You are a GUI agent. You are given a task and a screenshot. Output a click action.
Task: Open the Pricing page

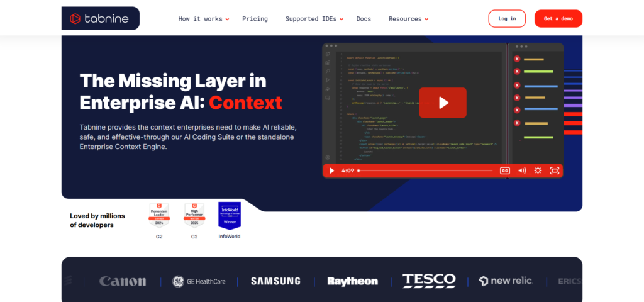[x=255, y=19]
